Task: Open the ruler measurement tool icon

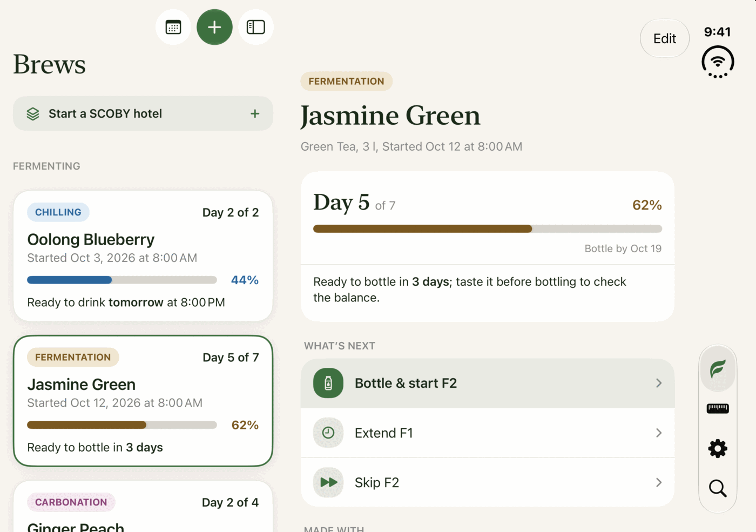Action: tap(718, 408)
